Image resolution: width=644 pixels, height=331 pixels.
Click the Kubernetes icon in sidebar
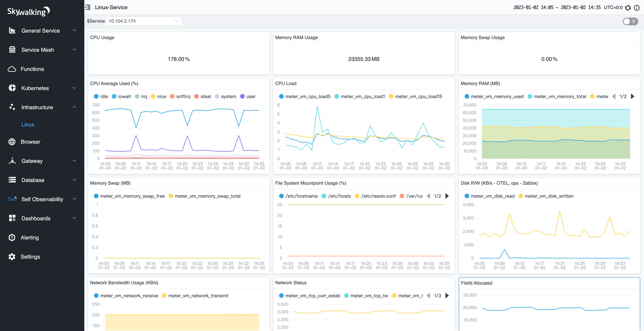12,88
